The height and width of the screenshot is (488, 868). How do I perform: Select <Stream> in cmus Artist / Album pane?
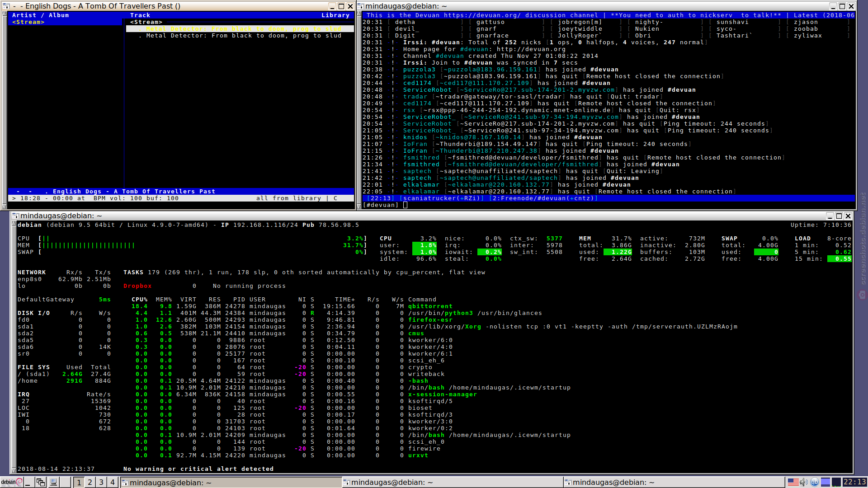click(x=28, y=22)
